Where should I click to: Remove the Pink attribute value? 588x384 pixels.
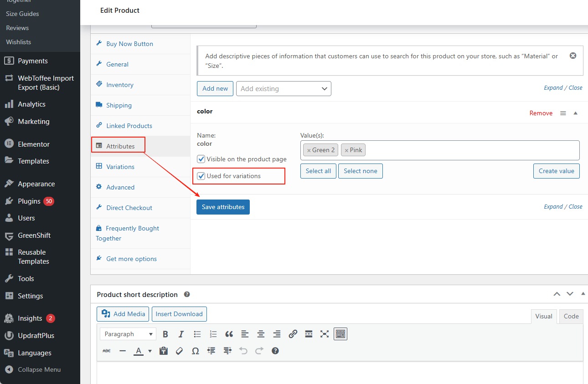346,150
